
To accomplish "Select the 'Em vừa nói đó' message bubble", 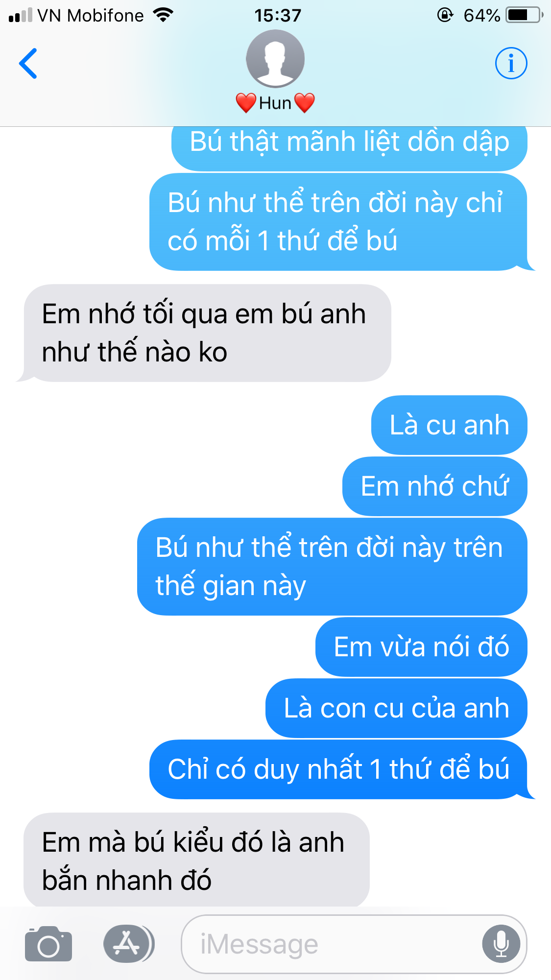I will pyautogui.click(x=421, y=647).
